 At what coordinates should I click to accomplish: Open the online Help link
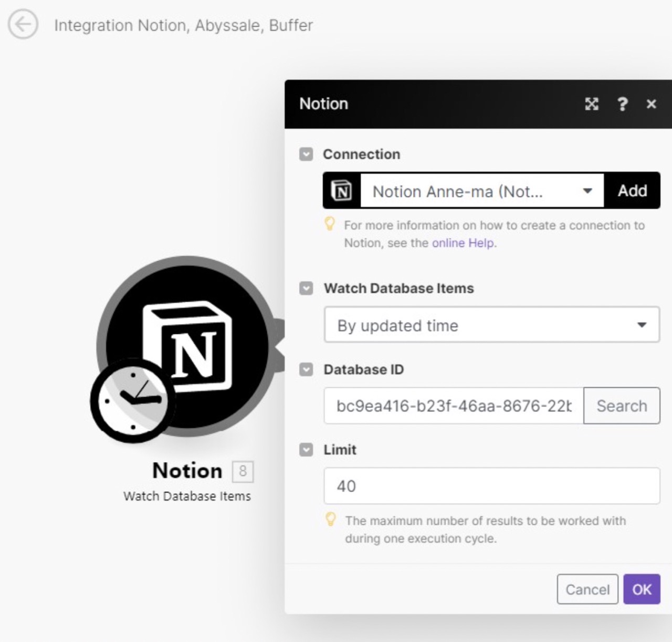(x=463, y=243)
